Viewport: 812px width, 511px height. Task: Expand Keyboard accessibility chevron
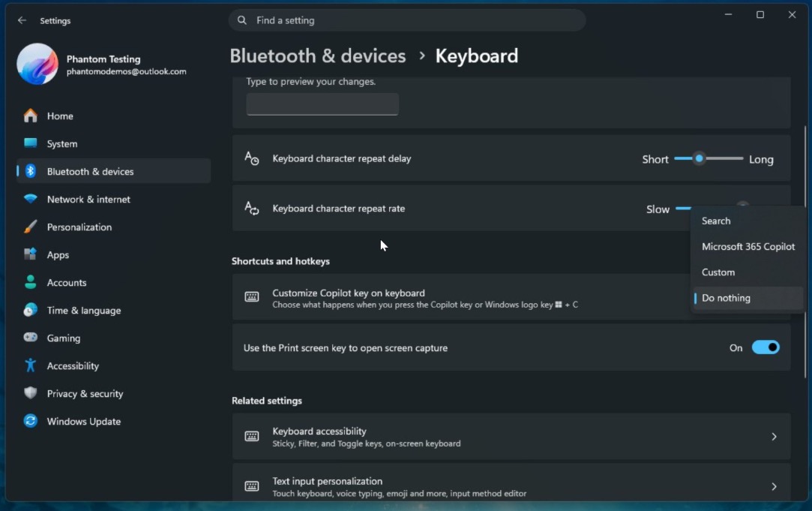tap(774, 437)
